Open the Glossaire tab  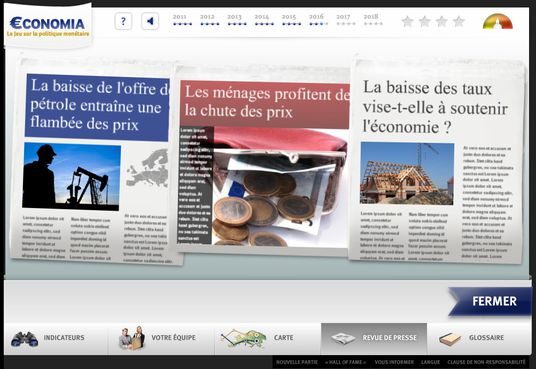(479, 338)
